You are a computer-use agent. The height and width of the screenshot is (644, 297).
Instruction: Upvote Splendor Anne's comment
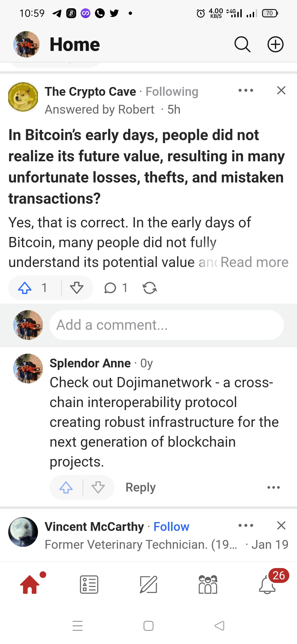click(x=66, y=487)
